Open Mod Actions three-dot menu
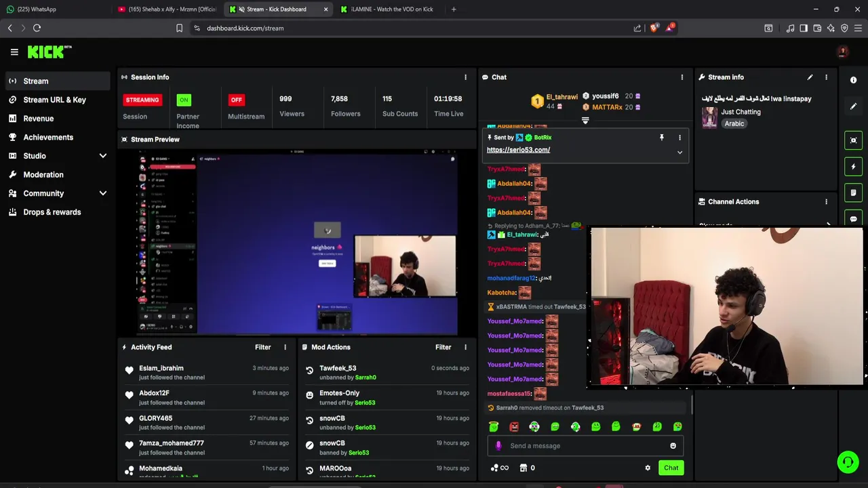The height and width of the screenshot is (488, 868). (465, 347)
